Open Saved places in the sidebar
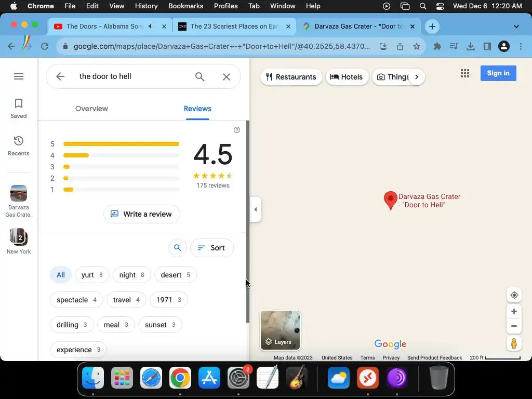This screenshot has width=532, height=399. (x=19, y=109)
